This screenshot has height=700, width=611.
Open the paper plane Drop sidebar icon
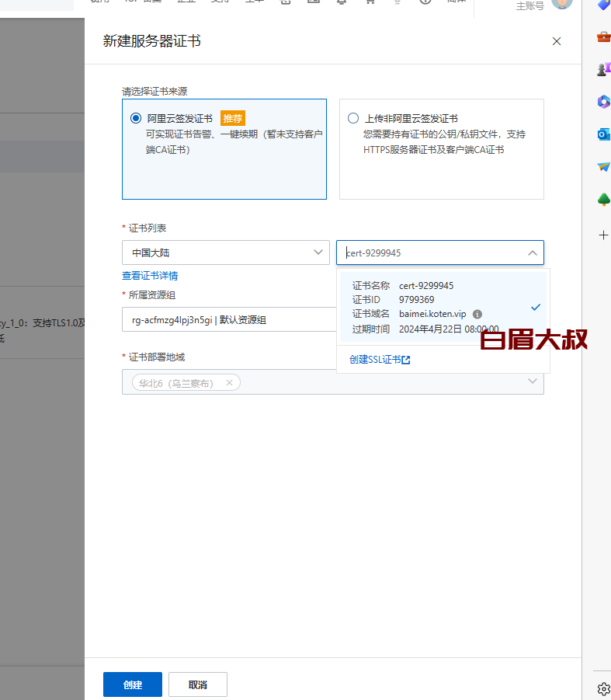coord(603,166)
